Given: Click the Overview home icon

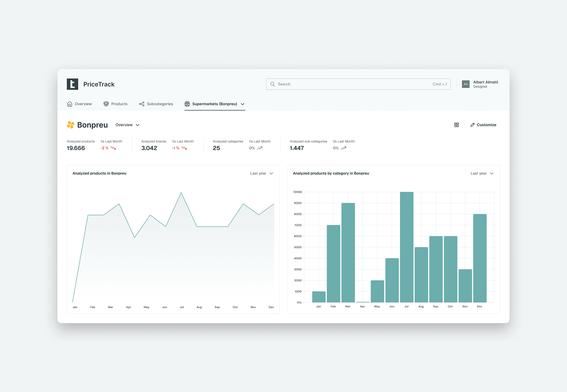Looking at the screenshot, I should (x=70, y=104).
